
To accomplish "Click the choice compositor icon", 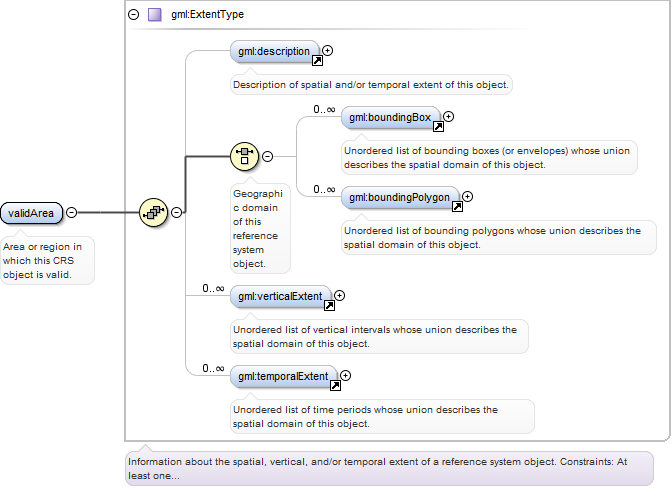I will (x=244, y=156).
